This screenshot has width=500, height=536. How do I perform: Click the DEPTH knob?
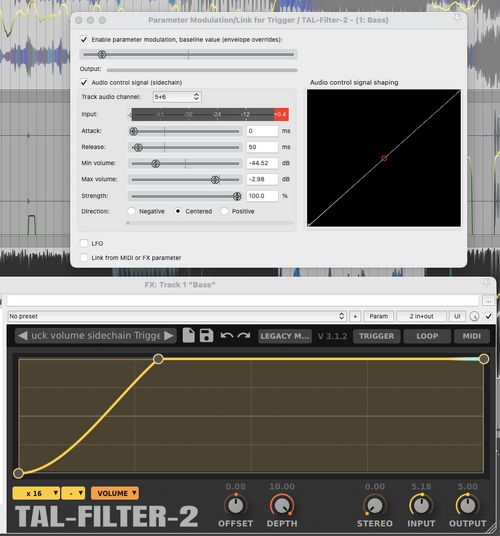click(x=282, y=505)
